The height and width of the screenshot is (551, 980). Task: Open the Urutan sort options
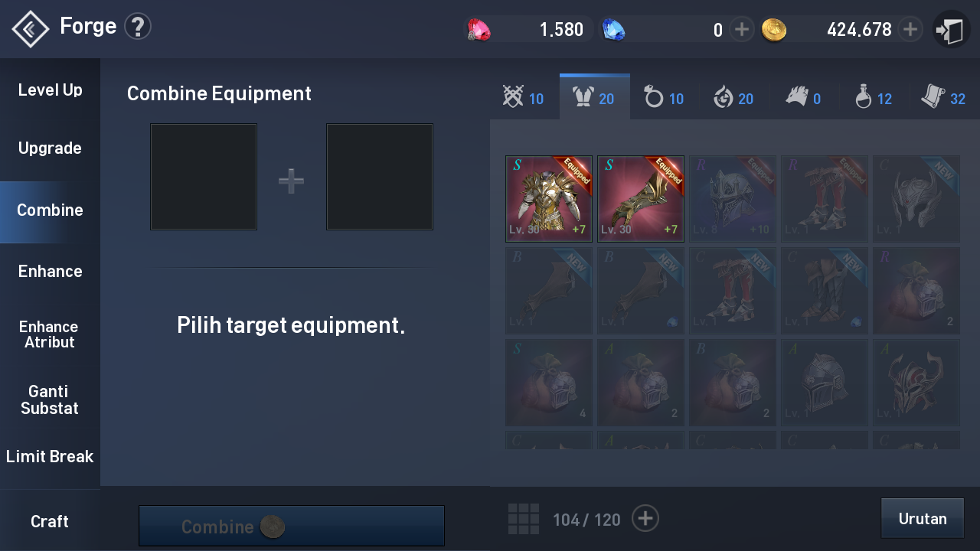(923, 518)
